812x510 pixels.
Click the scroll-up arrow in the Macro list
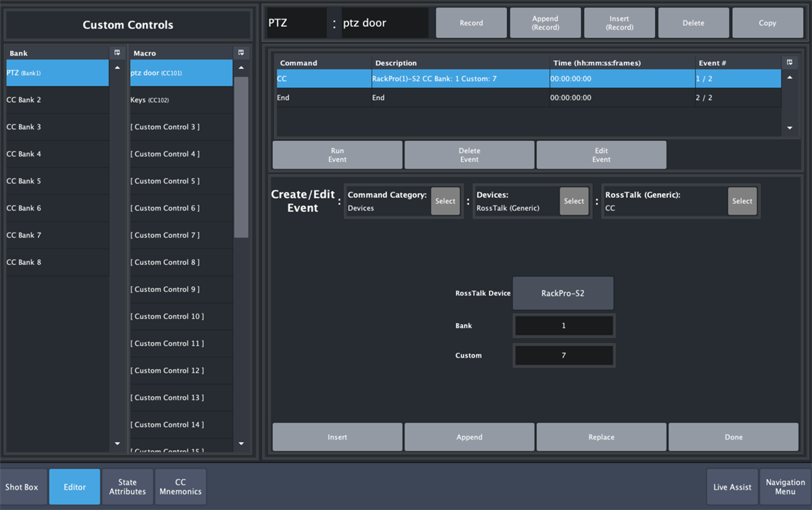tap(241, 67)
